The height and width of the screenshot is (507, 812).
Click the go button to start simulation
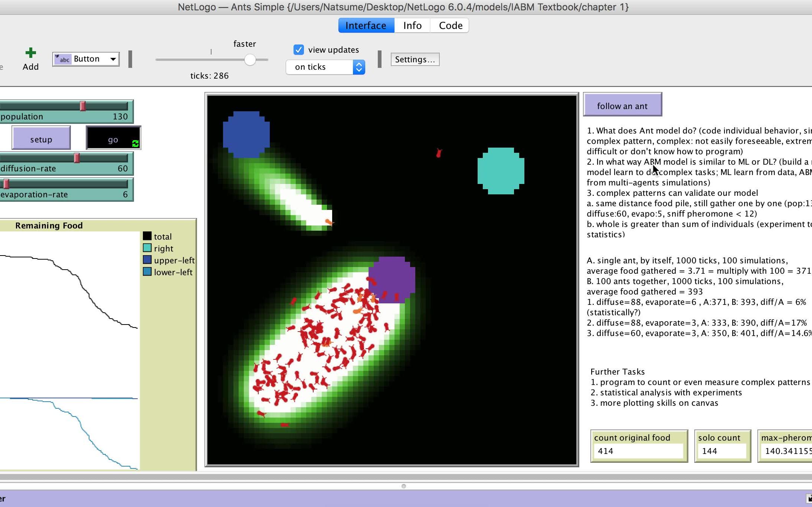pos(113,139)
